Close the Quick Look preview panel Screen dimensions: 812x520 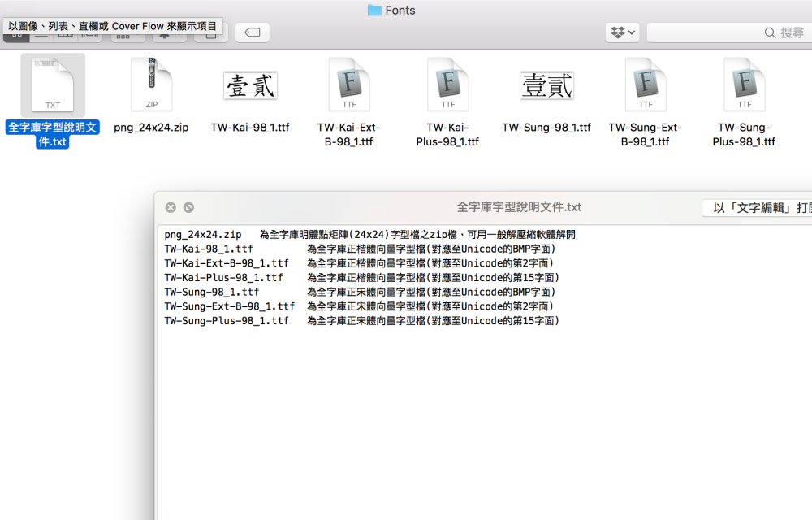[x=171, y=207]
